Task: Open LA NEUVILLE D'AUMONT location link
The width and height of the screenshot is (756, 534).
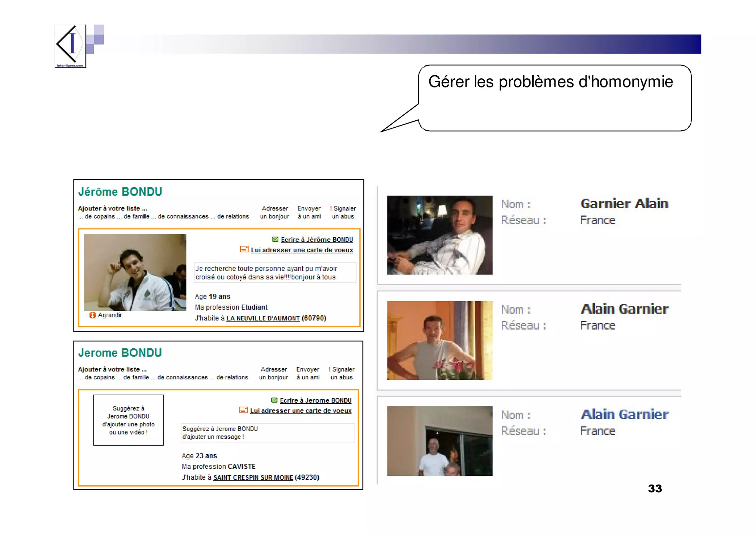Action: coord(263,318)
